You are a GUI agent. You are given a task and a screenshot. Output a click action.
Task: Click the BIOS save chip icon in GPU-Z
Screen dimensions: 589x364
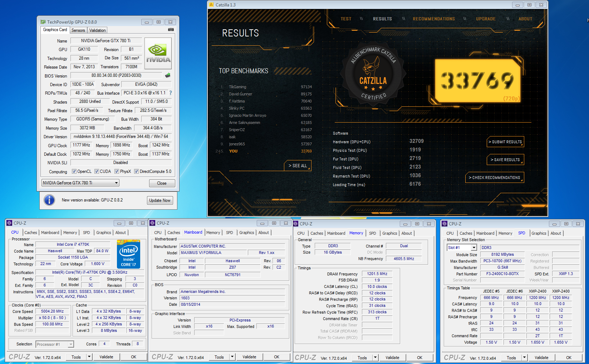168,75
